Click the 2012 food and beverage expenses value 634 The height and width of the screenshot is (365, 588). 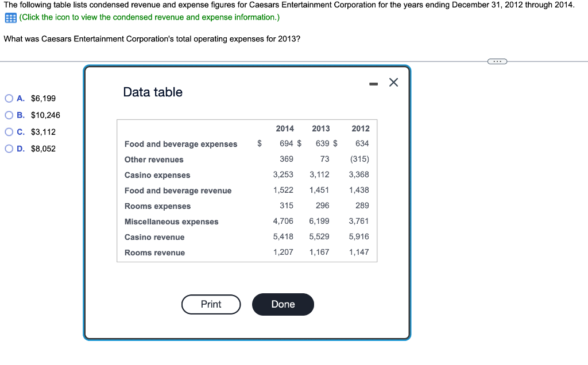[362, 143]
